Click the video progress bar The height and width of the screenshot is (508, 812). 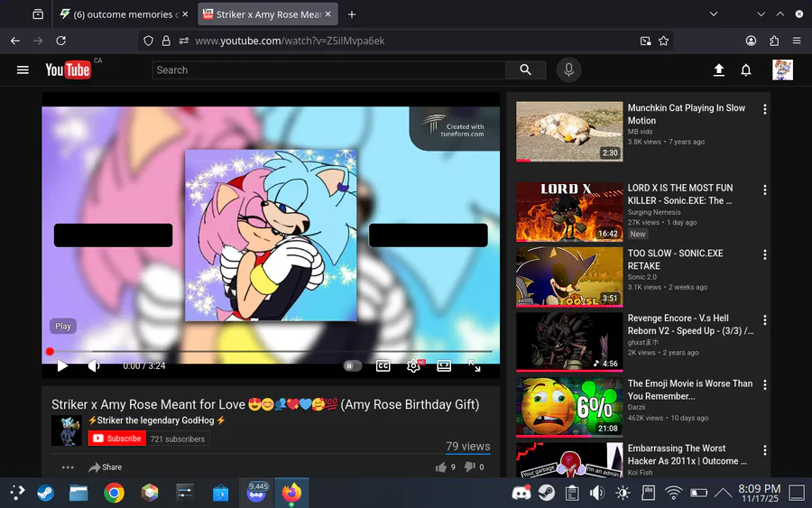click(271, 352)
